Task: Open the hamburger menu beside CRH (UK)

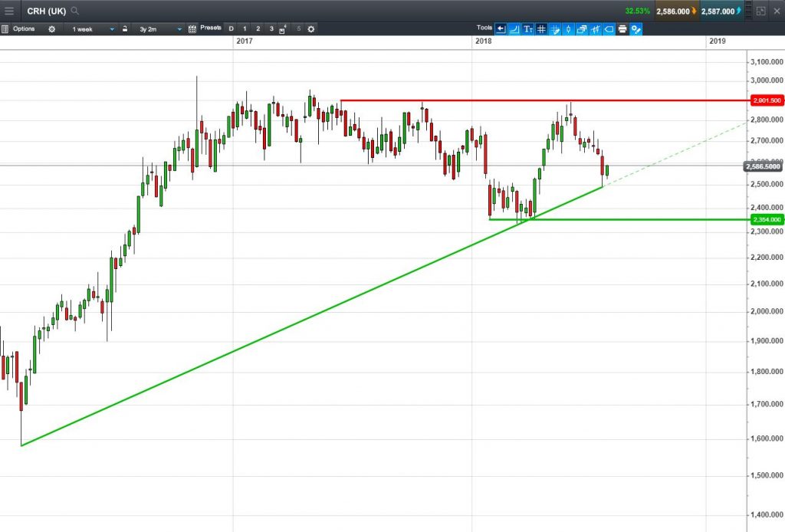Action: coord(9,11)
